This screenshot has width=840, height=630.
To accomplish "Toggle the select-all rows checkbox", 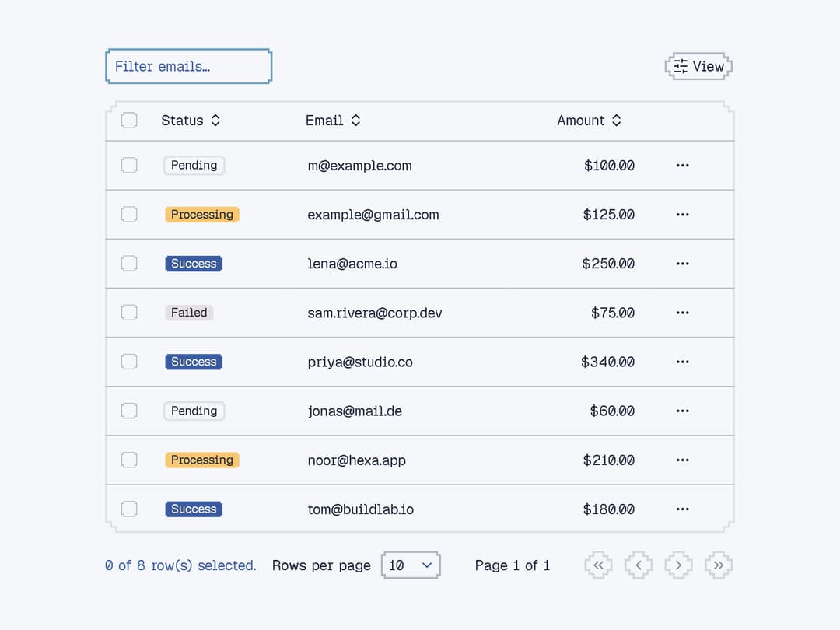I will (x=129, y=120).
